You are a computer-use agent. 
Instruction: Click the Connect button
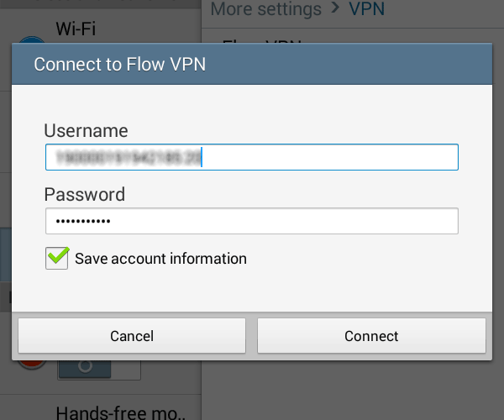[x=371, y=336]
